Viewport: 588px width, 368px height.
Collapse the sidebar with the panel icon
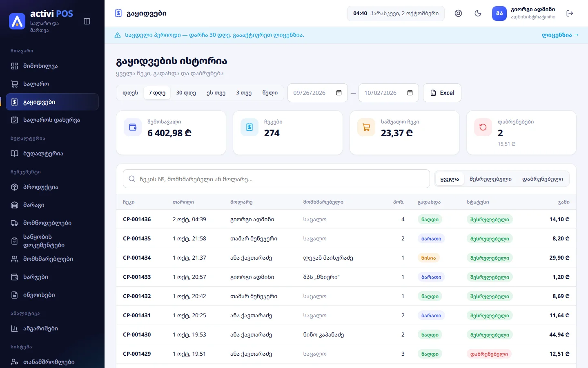point(87,21)
